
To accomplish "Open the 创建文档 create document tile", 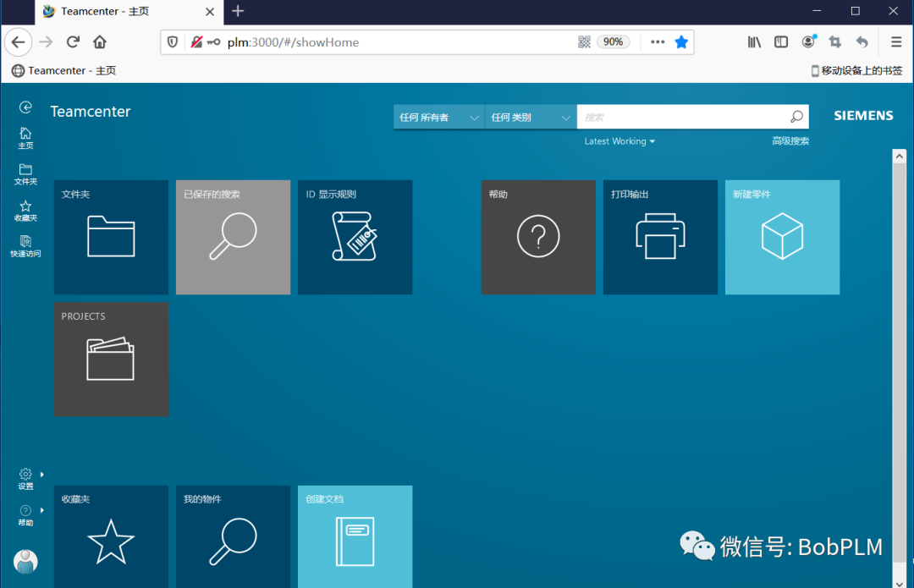I will point(355,536).
